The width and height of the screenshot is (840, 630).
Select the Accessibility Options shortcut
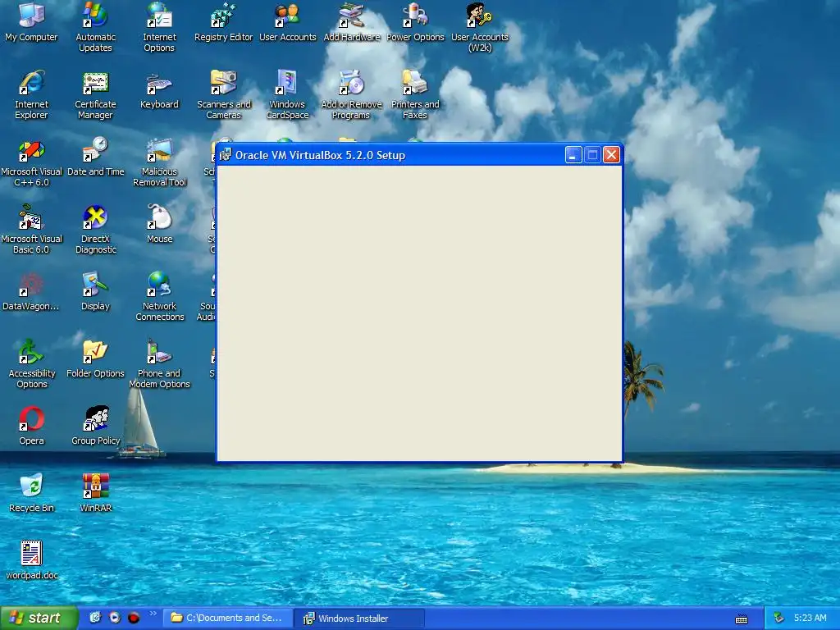pos(31,363)
